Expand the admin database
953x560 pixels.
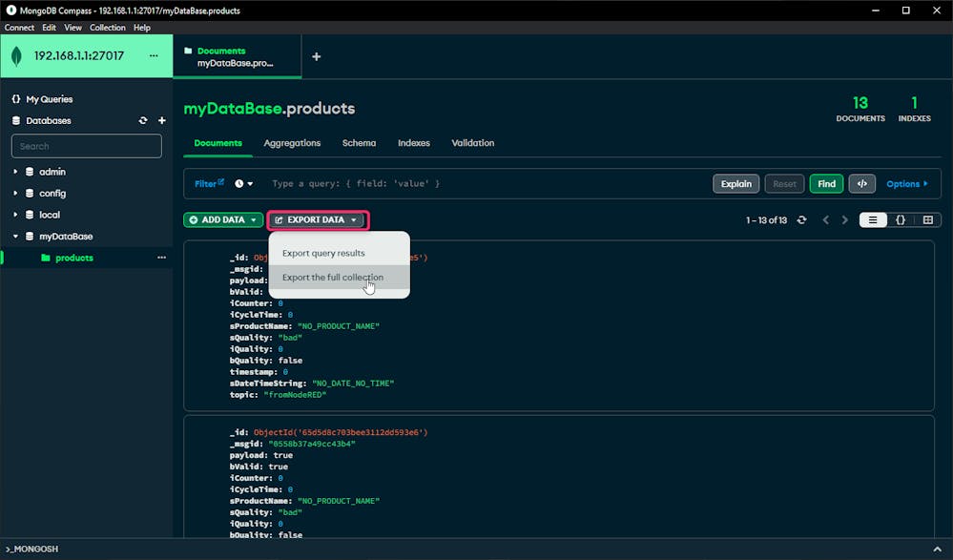(15, 172)
